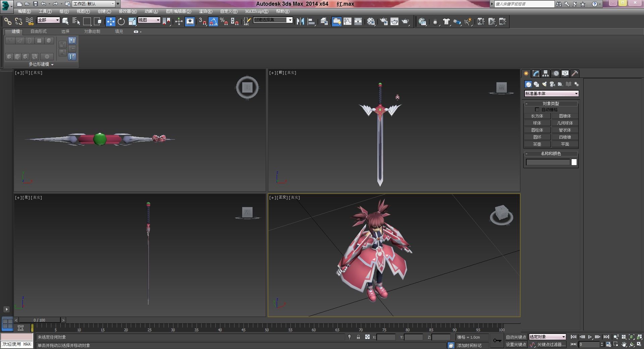Activate Bind to Space Warp tool
The height and width of the screenshot is (349, 644).
(x=30, y=21)
